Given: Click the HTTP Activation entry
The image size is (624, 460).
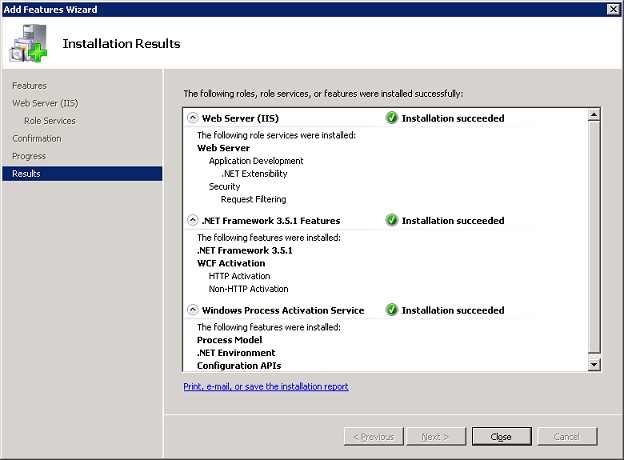Looking at the screenshot, I should 240,276.
